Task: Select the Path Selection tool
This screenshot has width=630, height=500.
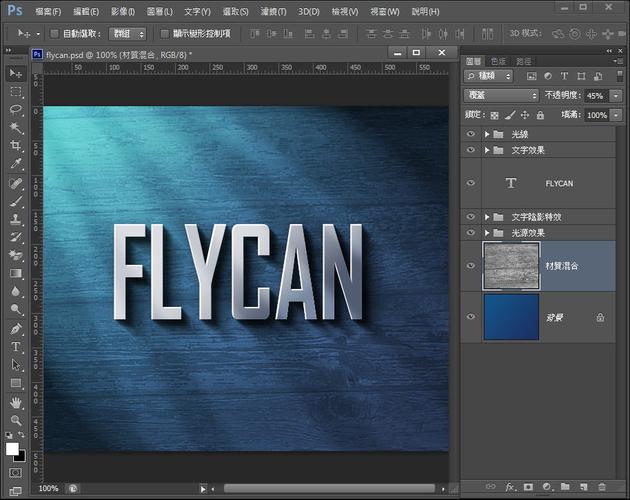Action: click(16, 365)
